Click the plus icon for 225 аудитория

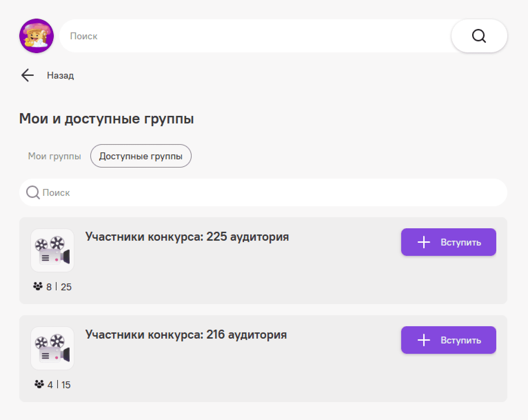pyautogui.click(x=424, y=242)
